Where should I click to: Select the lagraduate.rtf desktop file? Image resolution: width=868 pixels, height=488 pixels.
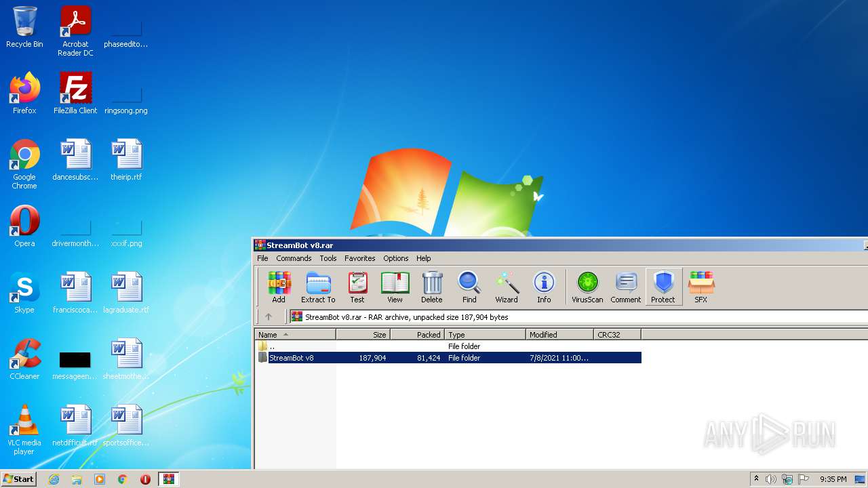point(126,293)
